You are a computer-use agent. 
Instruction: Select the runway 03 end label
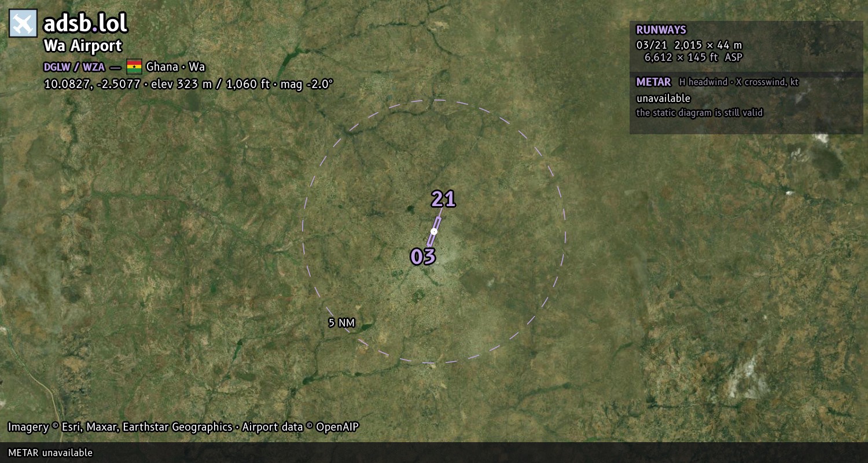423,256
